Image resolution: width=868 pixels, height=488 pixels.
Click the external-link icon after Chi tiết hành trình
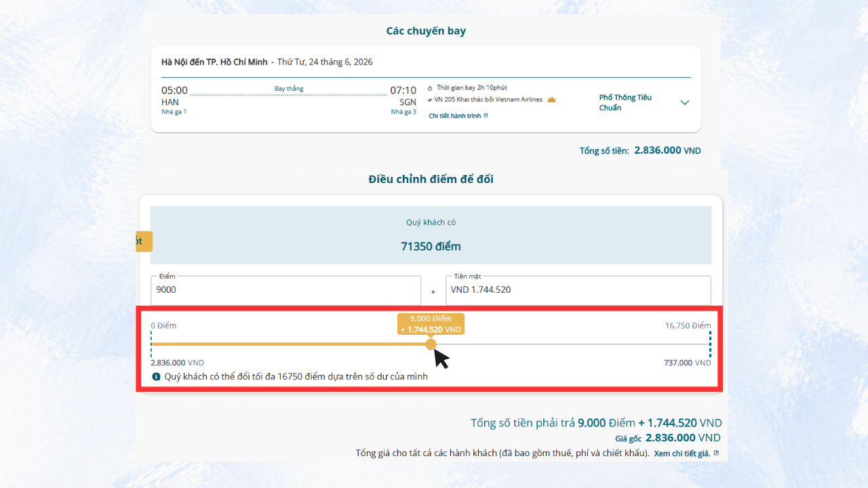[x=486, y=116]
